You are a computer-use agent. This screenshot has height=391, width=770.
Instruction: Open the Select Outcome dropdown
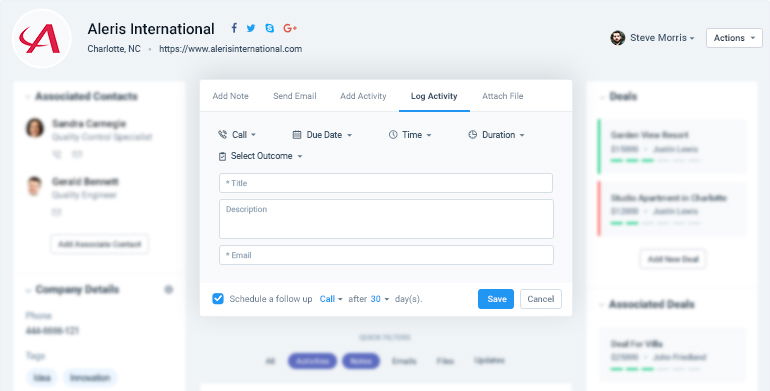(260, 156)
